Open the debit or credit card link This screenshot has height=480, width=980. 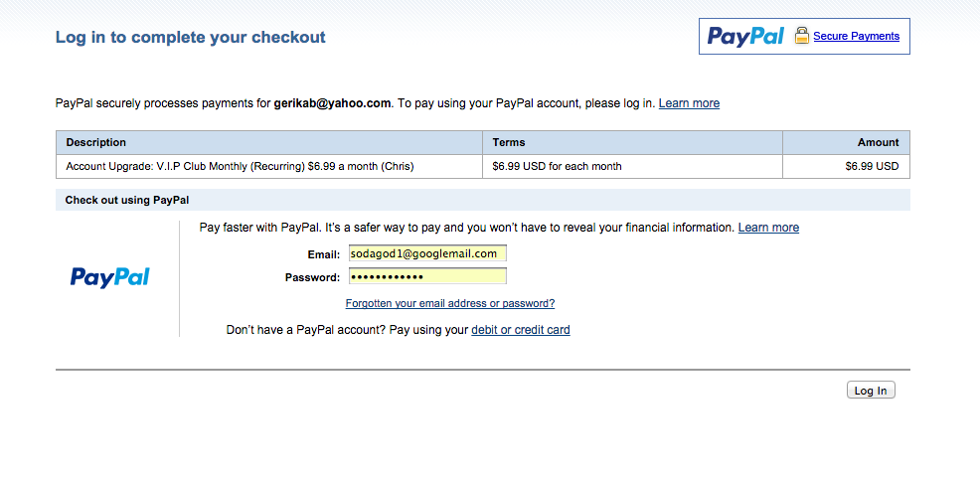pyautogui.click(x=521, y=329)
